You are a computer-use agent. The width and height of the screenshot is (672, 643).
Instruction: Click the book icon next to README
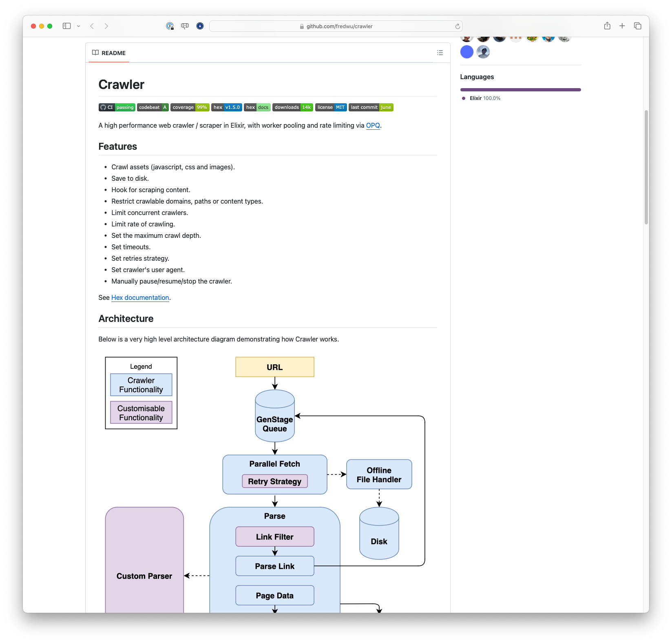tap(95, 53)
